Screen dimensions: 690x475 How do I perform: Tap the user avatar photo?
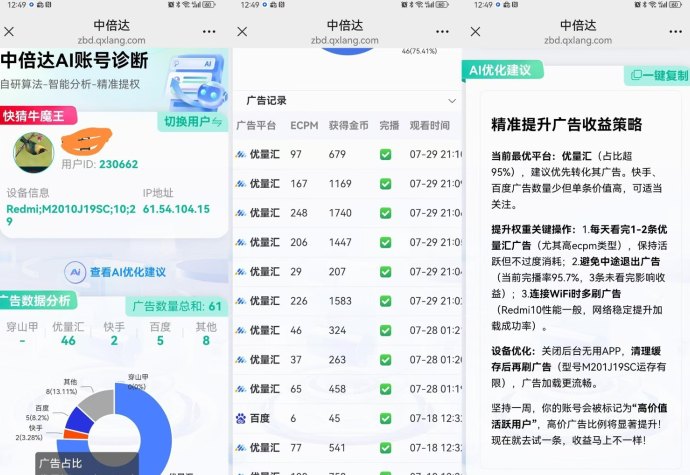click(x=34, y=152)
